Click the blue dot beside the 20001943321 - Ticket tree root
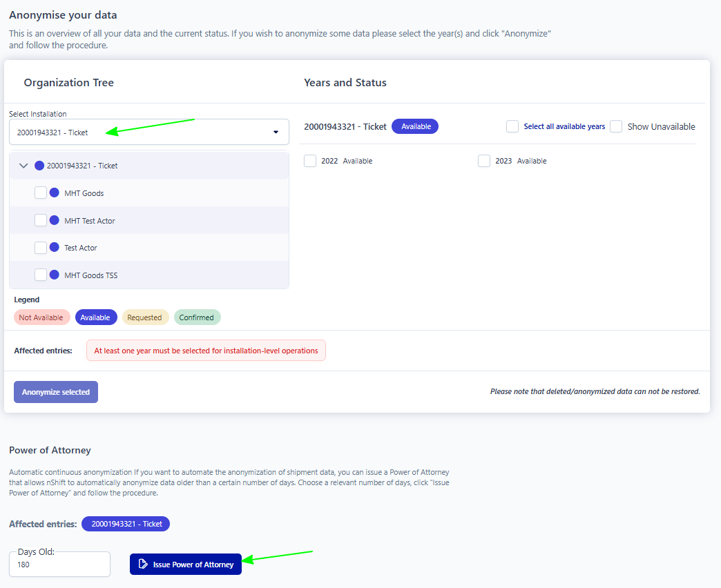 pos(39,166)
